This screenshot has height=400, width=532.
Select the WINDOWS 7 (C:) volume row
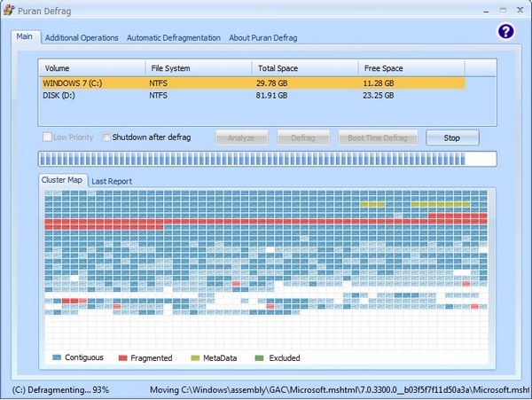(x=253, y=83)
